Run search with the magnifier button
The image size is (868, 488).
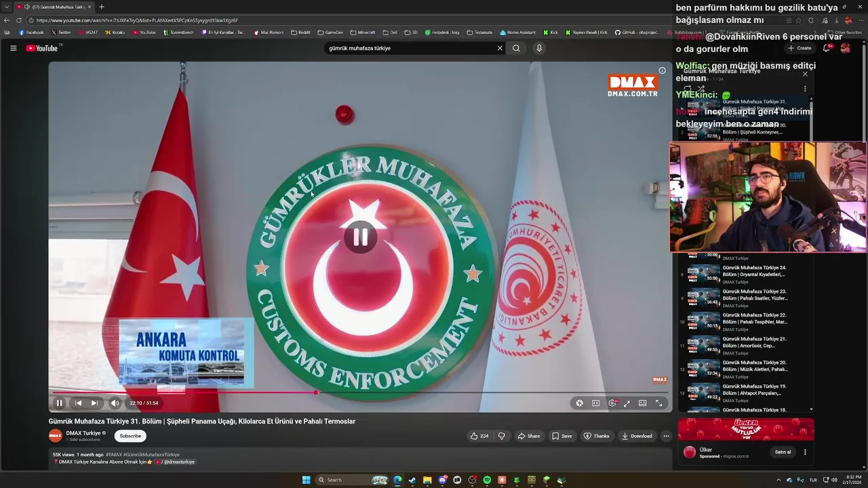coord(516,48)
